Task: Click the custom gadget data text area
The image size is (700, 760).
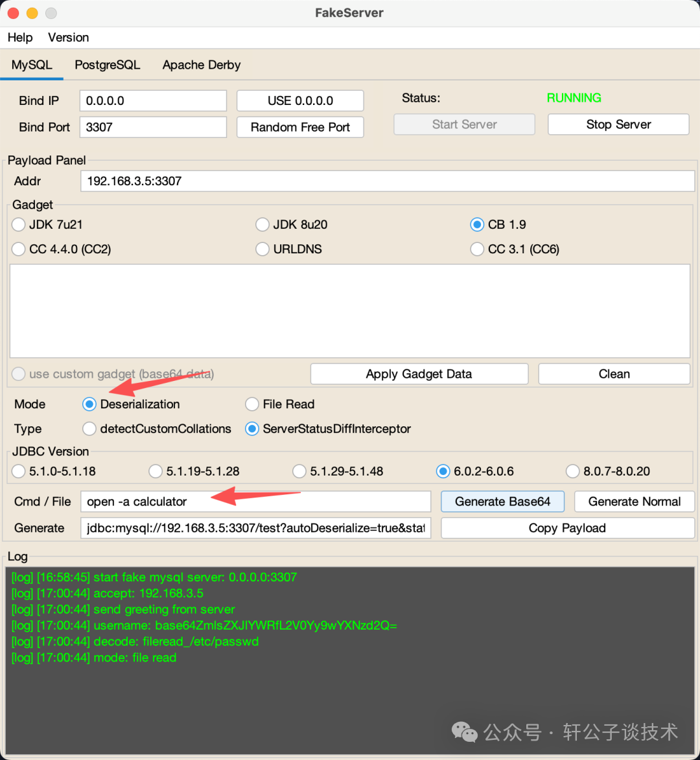Action: (x=350, y=311)
